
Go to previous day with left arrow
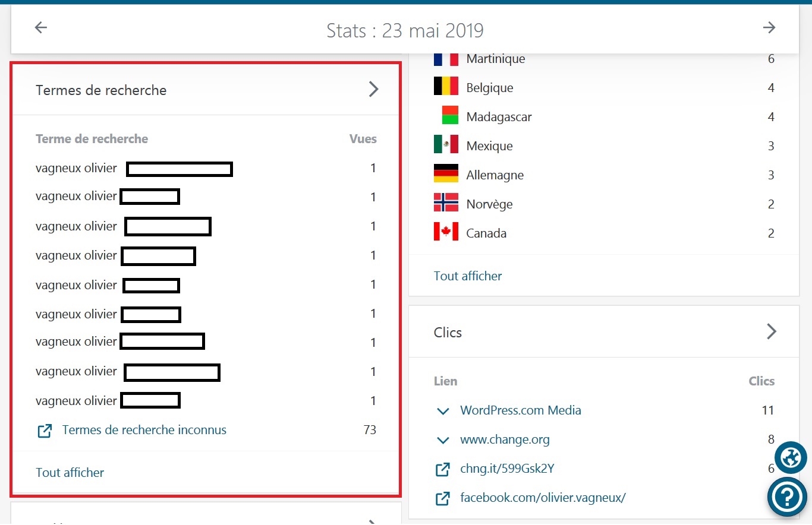tap(40, 27)
